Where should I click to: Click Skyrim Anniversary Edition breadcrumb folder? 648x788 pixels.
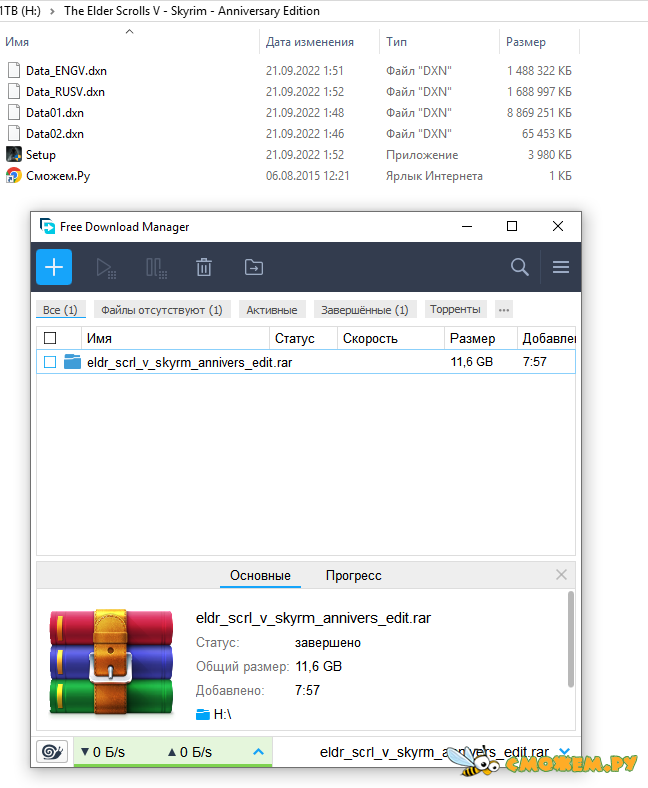(192, 11)
